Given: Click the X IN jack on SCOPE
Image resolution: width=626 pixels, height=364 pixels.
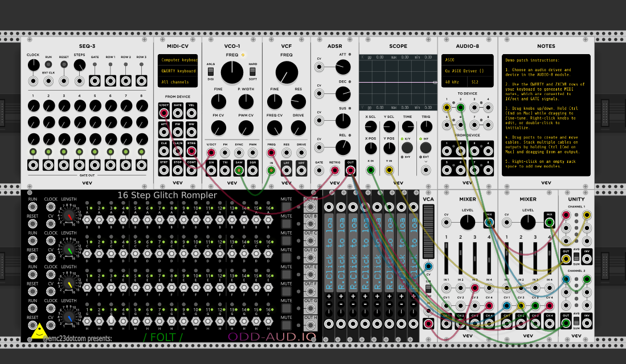Looking at the screenshot, I should 371,170.
